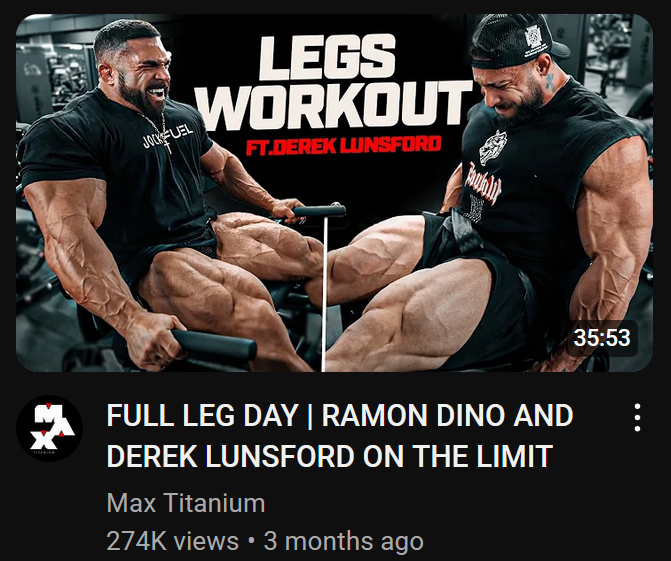Viewport: 671px width, 561px height.
Task: Click the LEGS WORKOUT thumbnail headline
Action: point(338,82)
